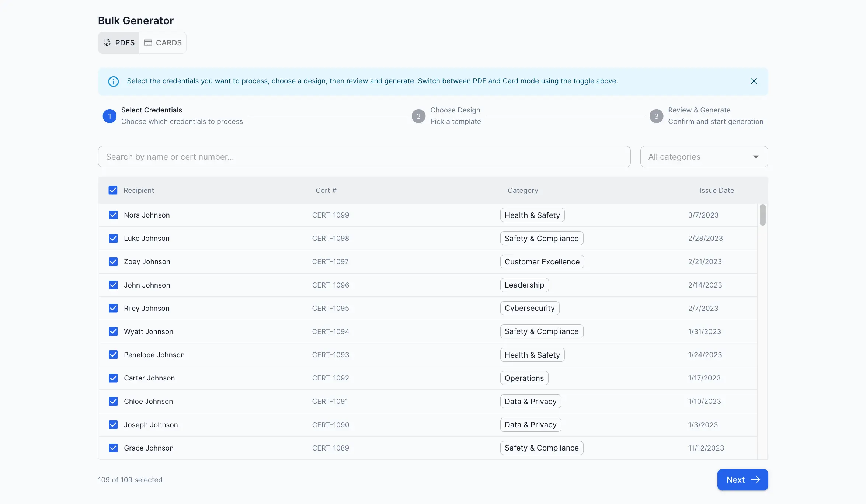
Task: Switch to the CARDS tab
Action: pyautogui.click(x=163, y=42)
